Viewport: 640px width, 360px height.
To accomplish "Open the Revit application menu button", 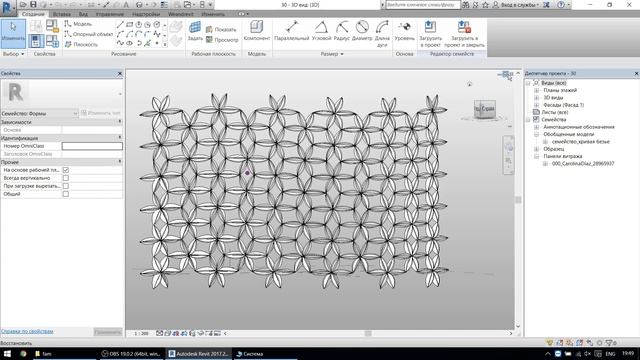I will click(x=7, y=7).
